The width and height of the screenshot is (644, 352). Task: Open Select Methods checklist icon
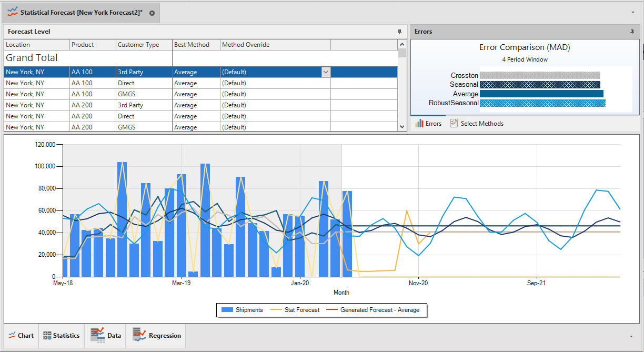coord(454,124)
